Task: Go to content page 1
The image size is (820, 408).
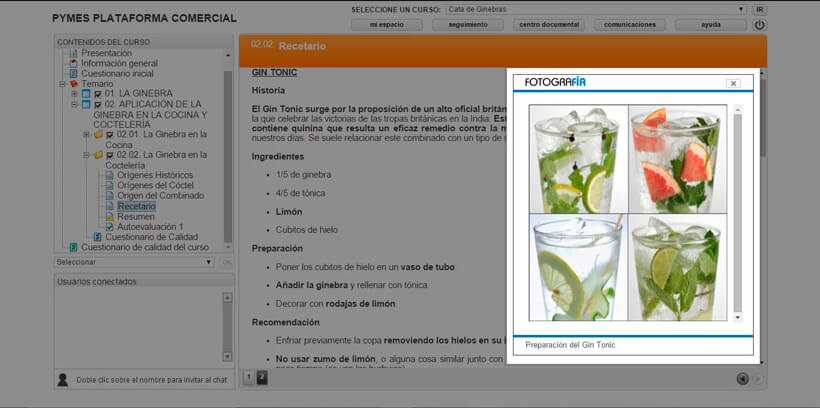Action: (x=249, y=378)
